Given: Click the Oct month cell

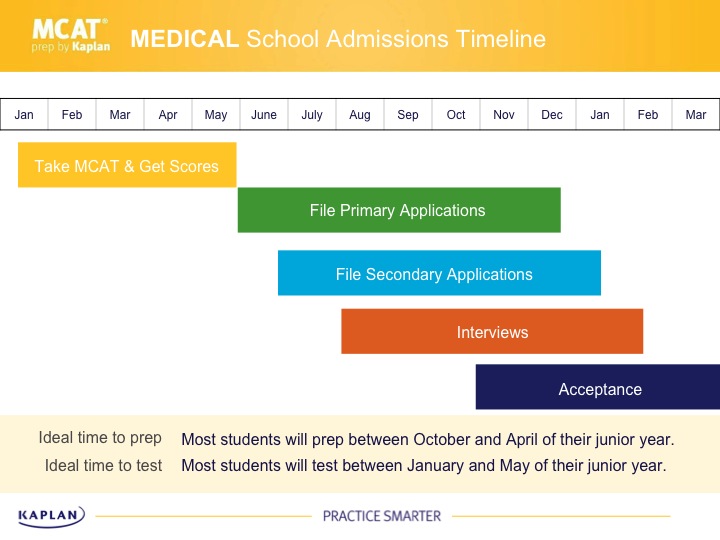Looking at the screenshot, I should (456, 115).
